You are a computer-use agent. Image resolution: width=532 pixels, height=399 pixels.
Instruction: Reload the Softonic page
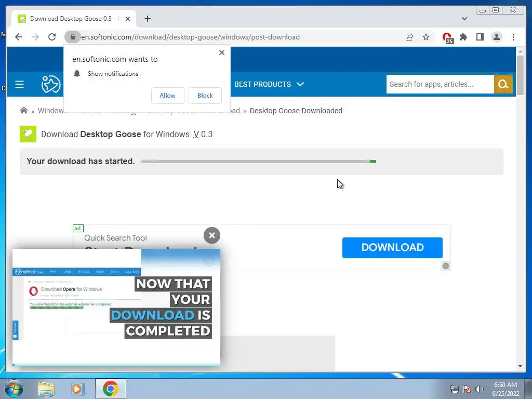[x=52, y=37]
